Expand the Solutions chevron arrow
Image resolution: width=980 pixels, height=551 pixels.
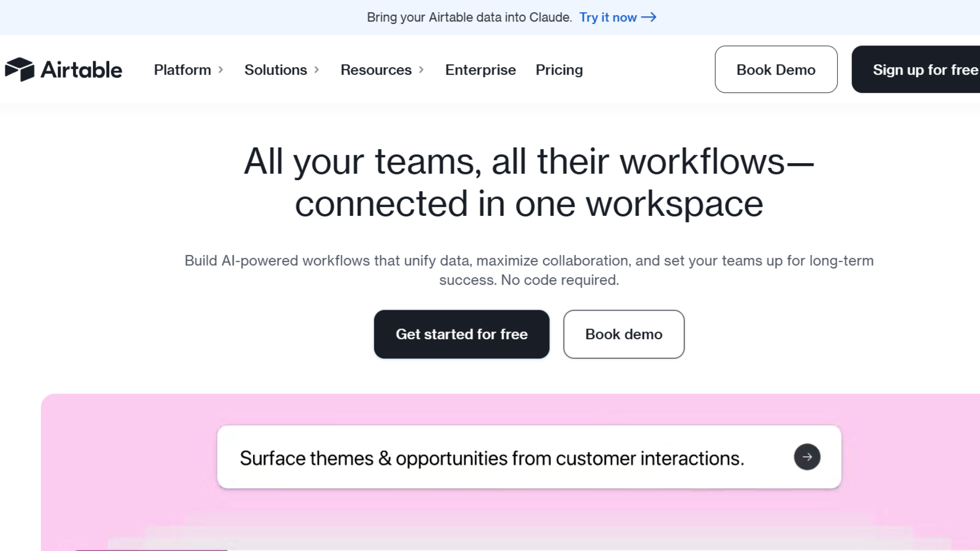(x=316, y=70)
